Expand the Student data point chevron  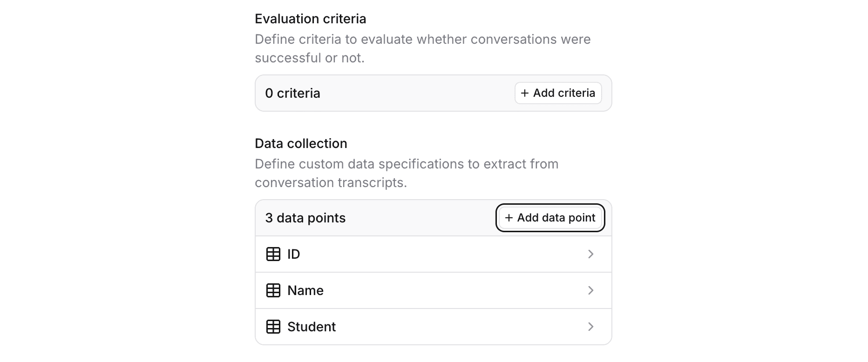(590, 327)
